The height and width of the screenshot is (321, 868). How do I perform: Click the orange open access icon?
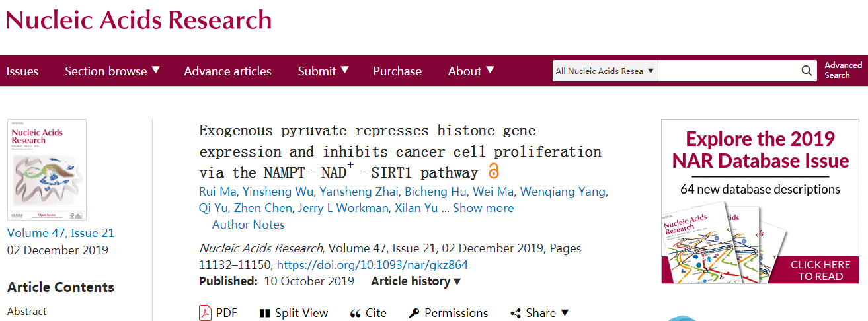point(493,172)
